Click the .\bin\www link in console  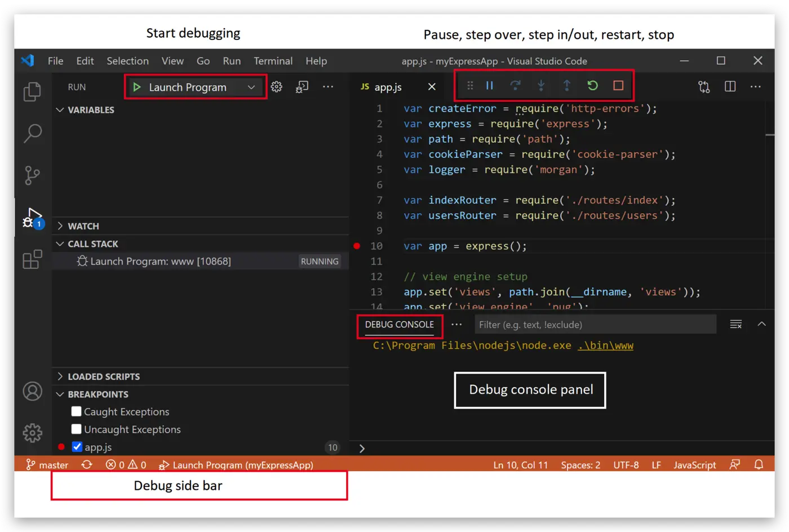coord(605,345)
